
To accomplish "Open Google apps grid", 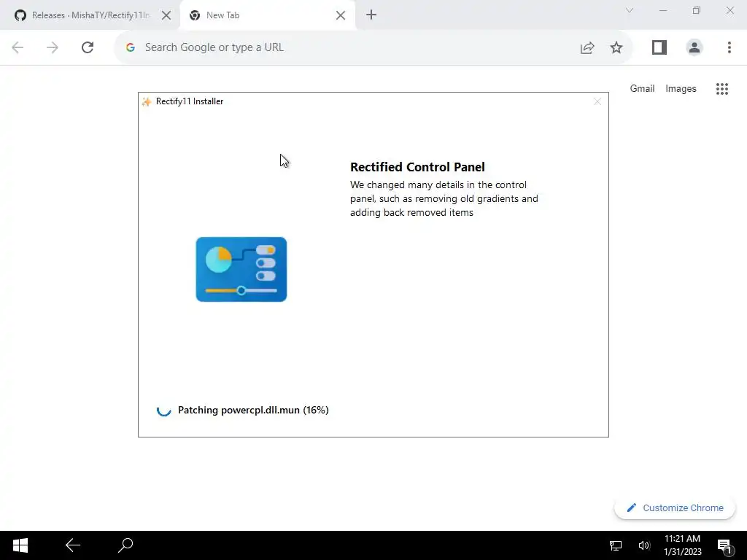I will 721,88.
